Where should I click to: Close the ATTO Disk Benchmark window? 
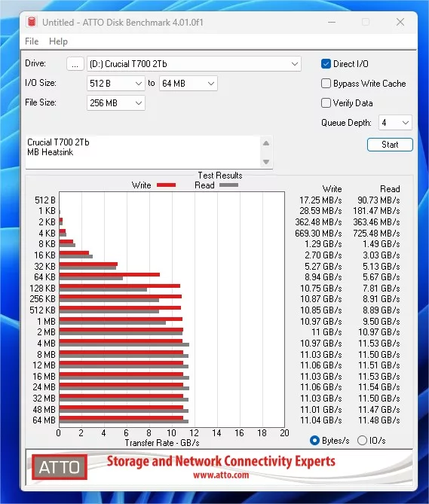[400, 22]
